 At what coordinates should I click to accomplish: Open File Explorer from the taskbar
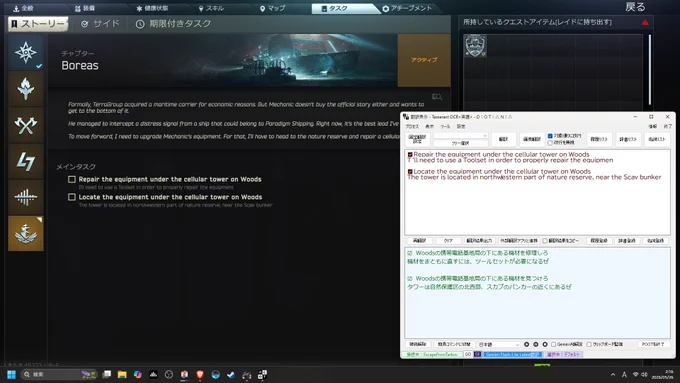click(x=122, y=375)
